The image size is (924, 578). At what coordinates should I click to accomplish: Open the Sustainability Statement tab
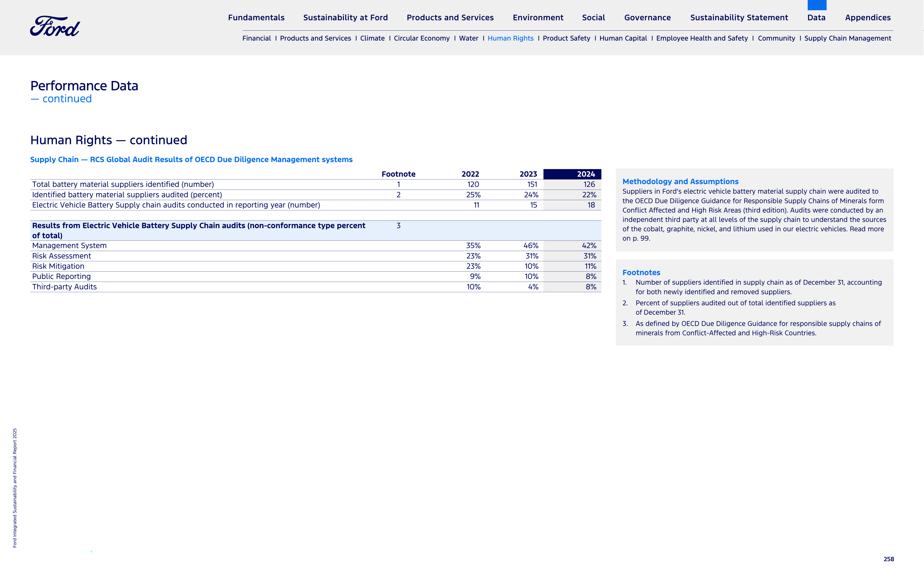tap(739, 18)
